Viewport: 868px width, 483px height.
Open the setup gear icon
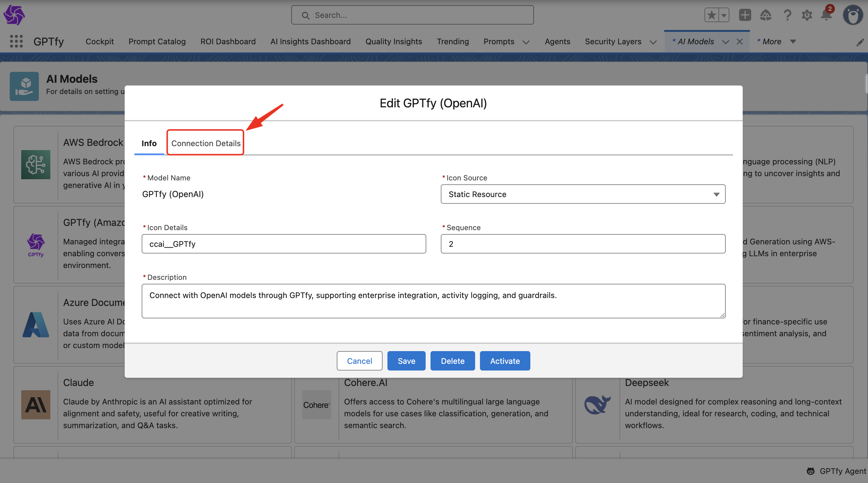click(807, 15)
